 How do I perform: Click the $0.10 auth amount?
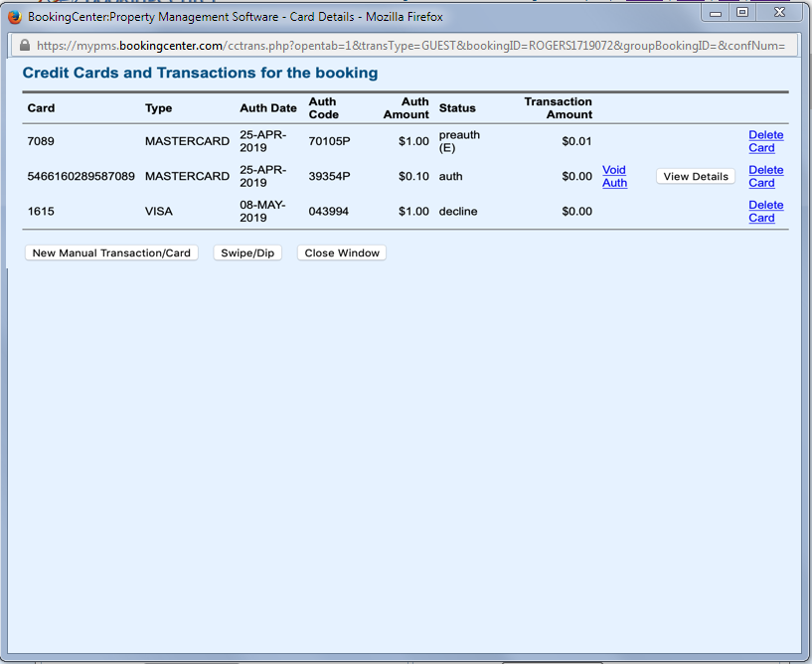point(413,177)
